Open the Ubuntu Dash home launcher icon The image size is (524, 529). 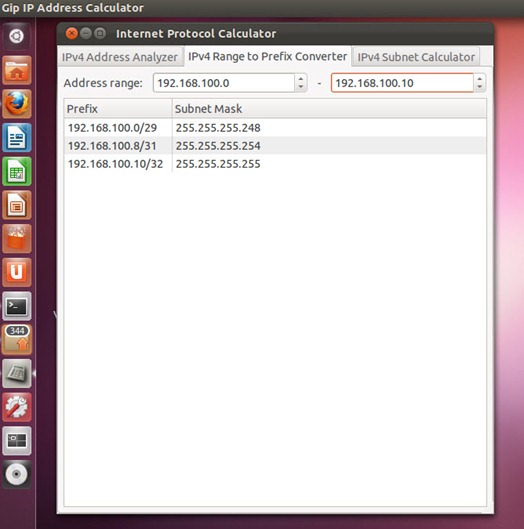pyautogui.click(x=17, y=36)
